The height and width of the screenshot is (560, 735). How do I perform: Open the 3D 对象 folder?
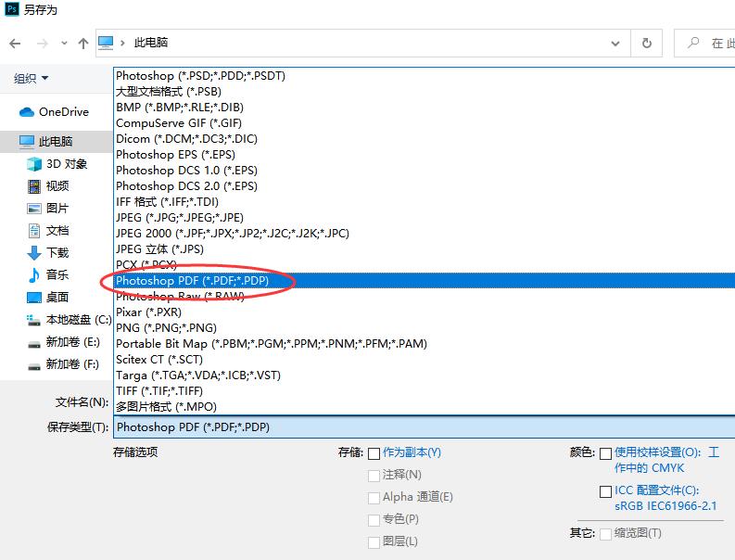[57, 164]
